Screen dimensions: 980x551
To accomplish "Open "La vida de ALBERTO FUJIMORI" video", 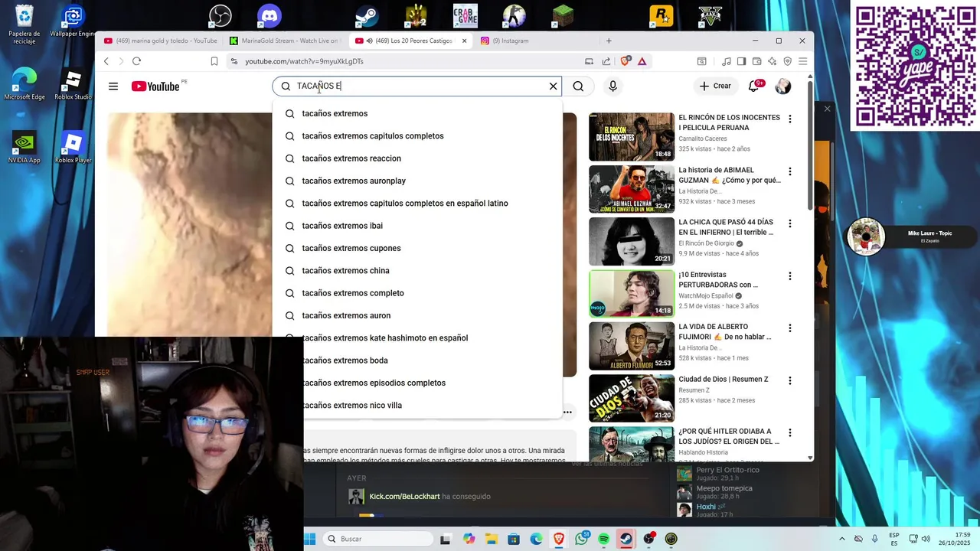I will click(632, 346).
